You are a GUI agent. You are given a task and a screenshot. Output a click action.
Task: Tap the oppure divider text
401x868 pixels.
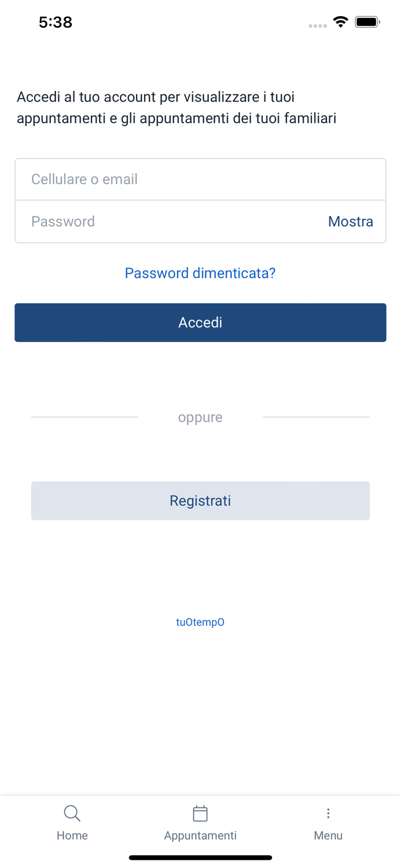[200, 417]
